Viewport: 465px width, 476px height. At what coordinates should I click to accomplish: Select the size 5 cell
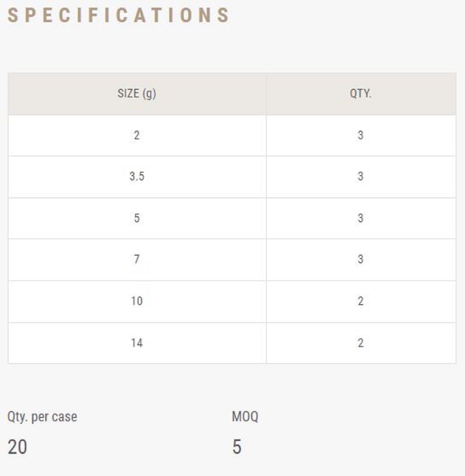point(137,218)
